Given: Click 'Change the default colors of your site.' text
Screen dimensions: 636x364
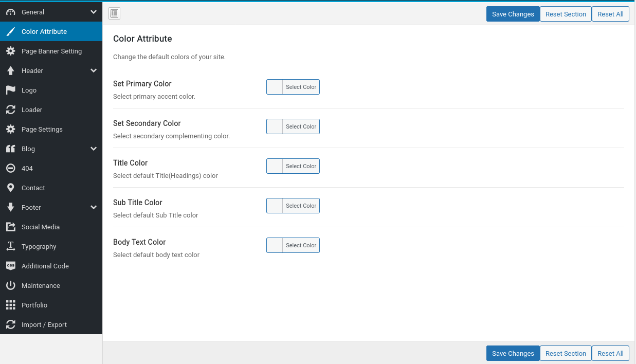Looking at the screenshot, I should (x=169, y=57).
